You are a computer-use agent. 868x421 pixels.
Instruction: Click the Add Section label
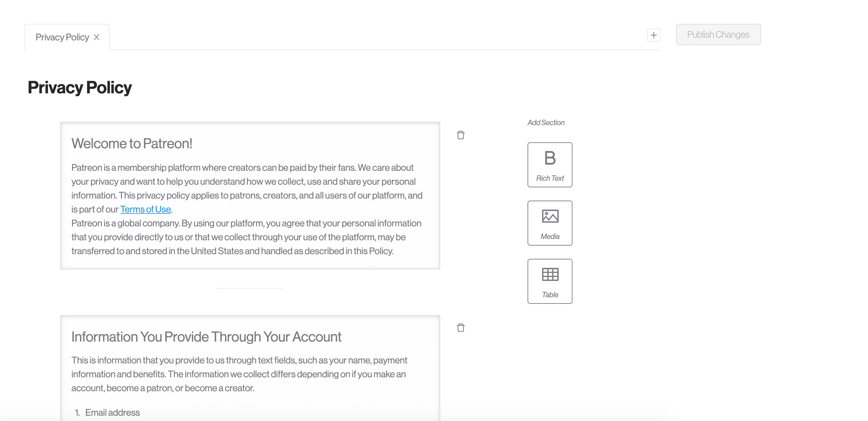(545, 122)
